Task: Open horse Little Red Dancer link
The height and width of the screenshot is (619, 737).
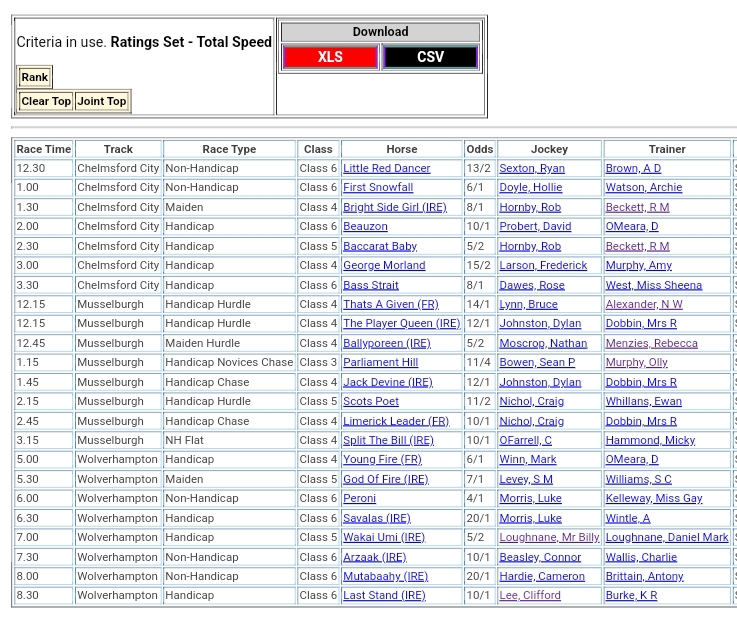Action: pos(386,168)
